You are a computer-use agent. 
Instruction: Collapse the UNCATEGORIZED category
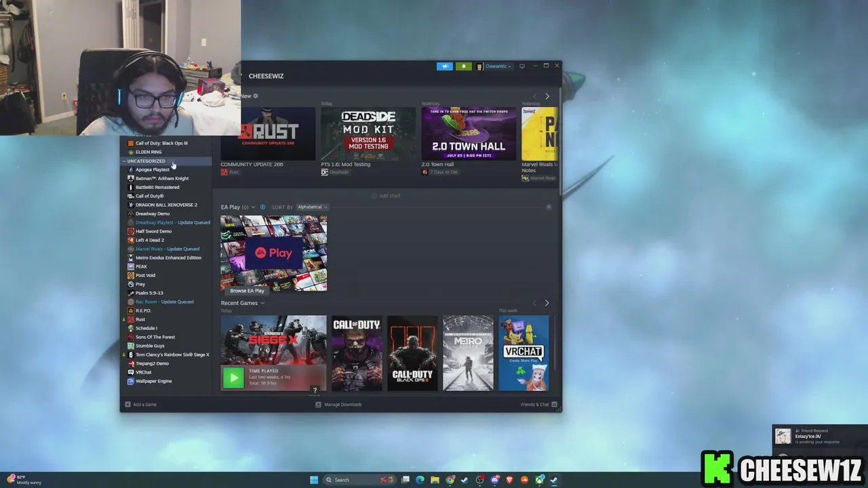(124, 161)
